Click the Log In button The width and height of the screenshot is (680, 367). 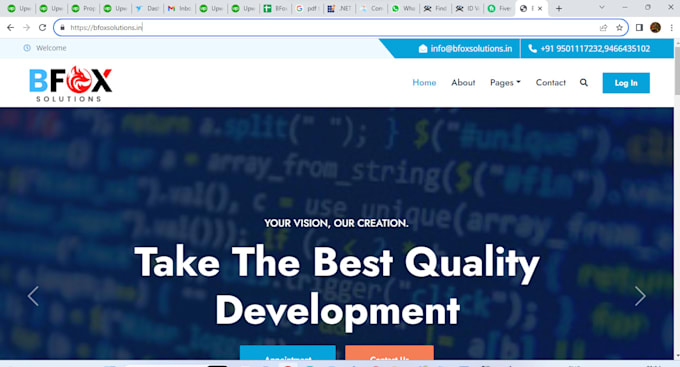pyautogui.click(x=626, y=83)
